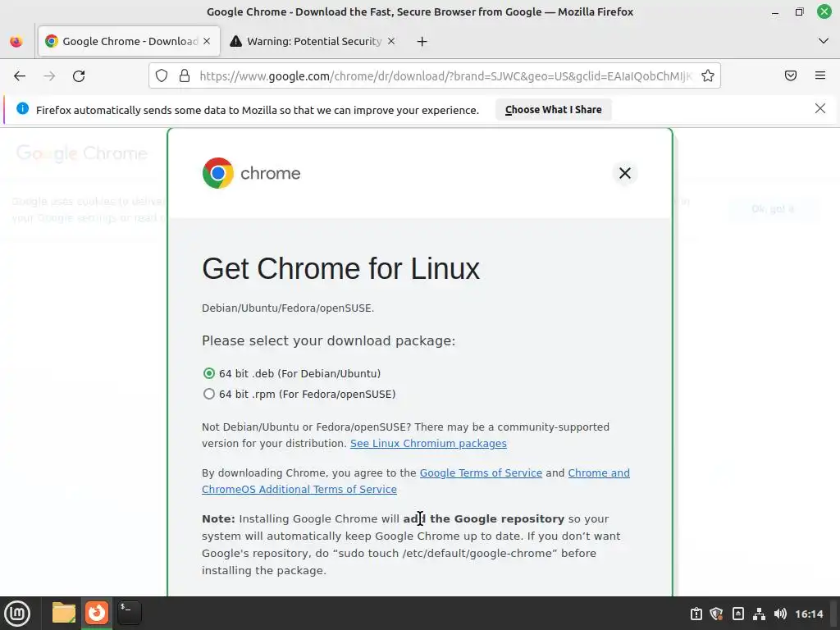Open the Firefox hamburger menu
This screenshot has height=630, width=840.
pos(820,75)
